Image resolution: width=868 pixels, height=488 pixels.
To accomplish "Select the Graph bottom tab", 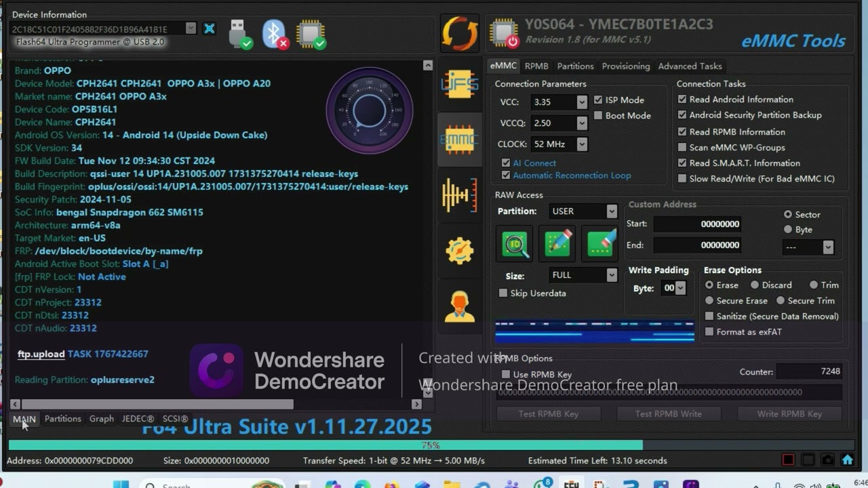I will 102,419.
